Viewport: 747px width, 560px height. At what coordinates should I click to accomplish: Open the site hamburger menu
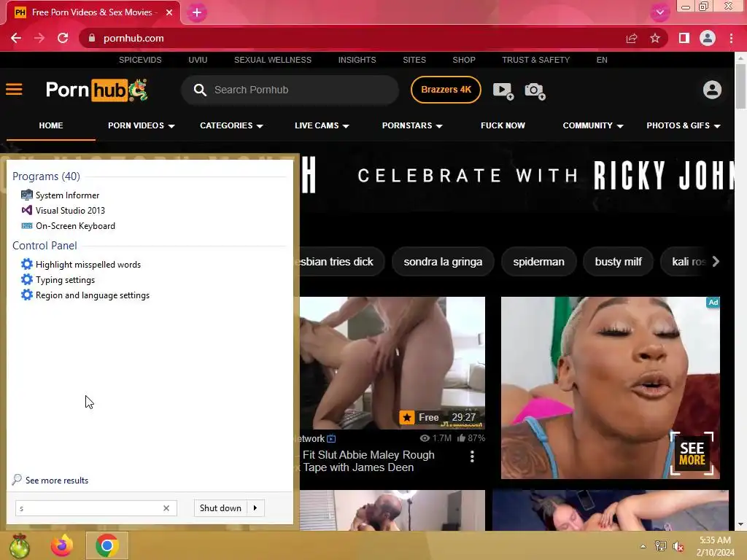tap(14, 90)
